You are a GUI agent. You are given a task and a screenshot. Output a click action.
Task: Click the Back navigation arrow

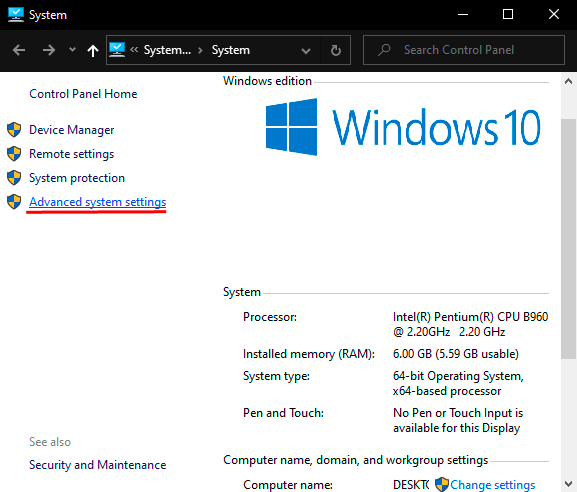[19, 50]
